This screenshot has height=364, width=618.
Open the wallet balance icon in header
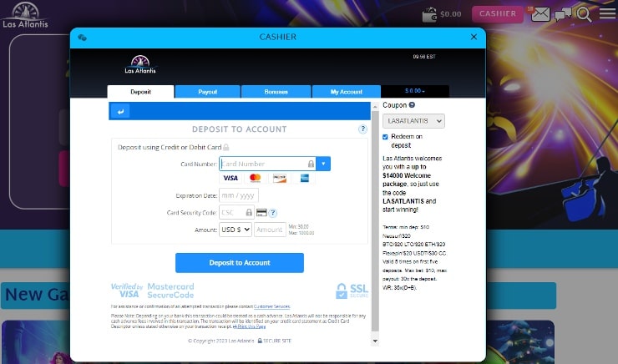[x=429, y=14]
